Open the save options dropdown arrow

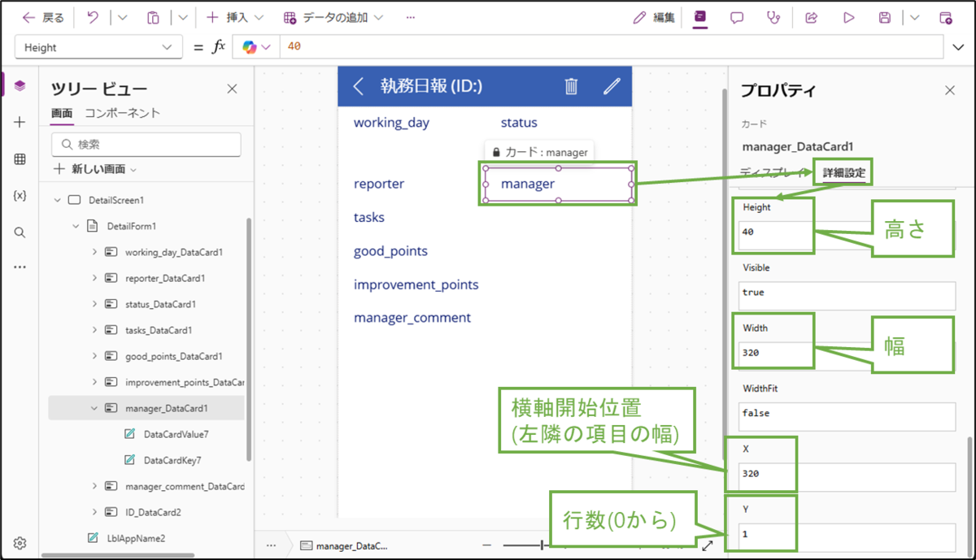point(915,17)
